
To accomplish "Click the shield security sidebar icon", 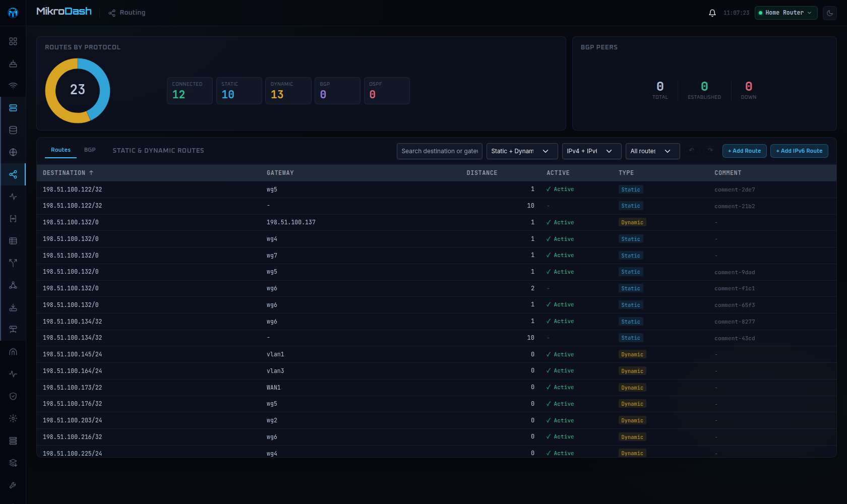I will click(13, 396).
